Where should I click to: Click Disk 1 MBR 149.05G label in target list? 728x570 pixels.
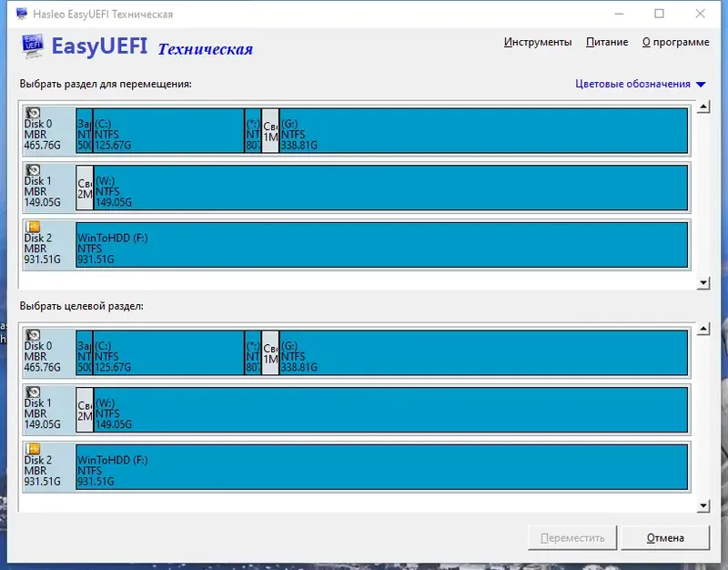point(42,414)
